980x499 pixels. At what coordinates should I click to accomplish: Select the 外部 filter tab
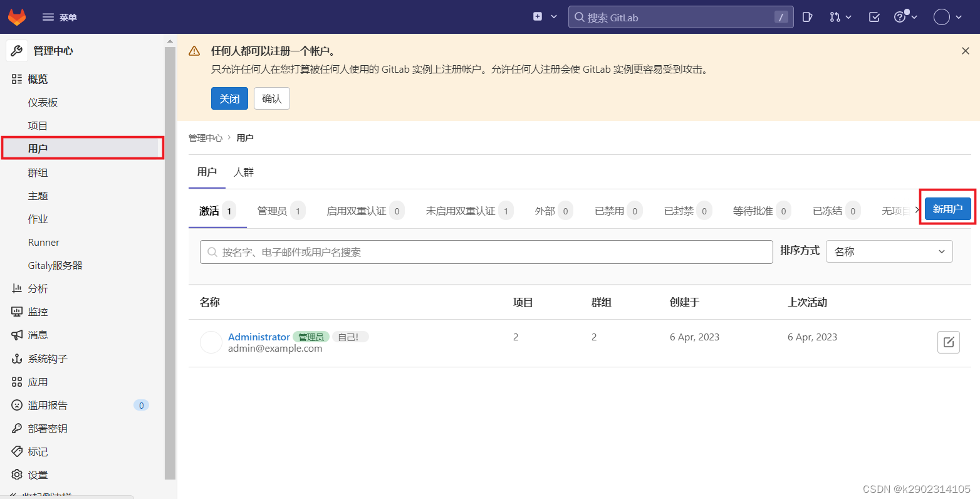(554, 211)
